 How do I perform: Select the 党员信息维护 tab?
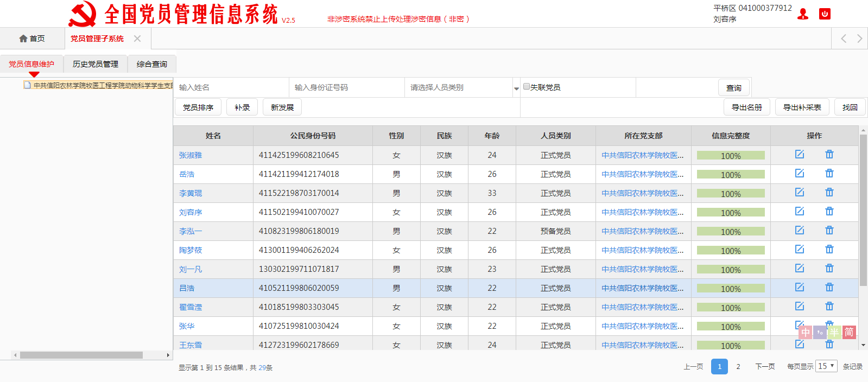[31, 64]
